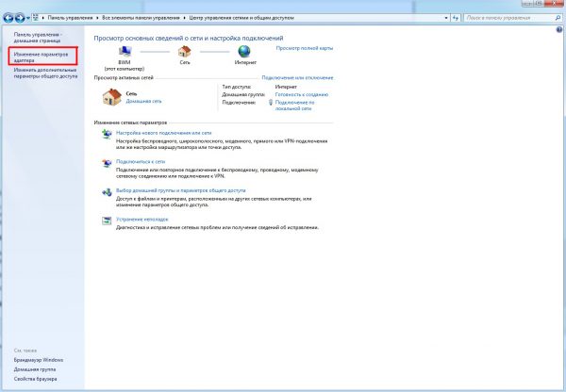Click the new connection setup icon
This screenshot has height=392, width=566.
[x=107, y=134]
